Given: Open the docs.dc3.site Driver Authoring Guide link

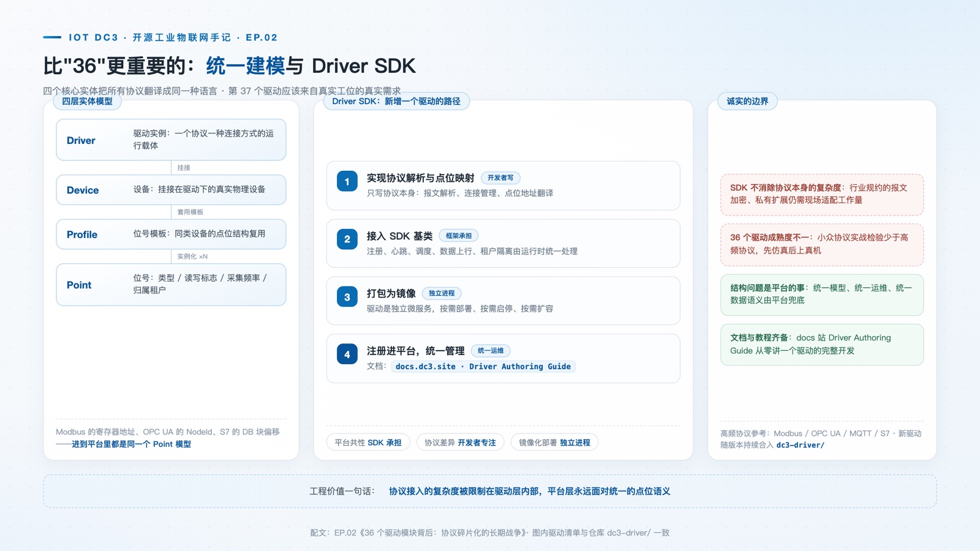Looking at the screenshot, I should point(483,366).
